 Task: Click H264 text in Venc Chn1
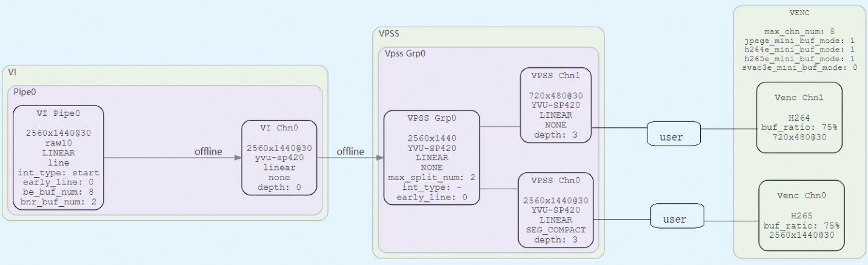click(x=799, y=118)
